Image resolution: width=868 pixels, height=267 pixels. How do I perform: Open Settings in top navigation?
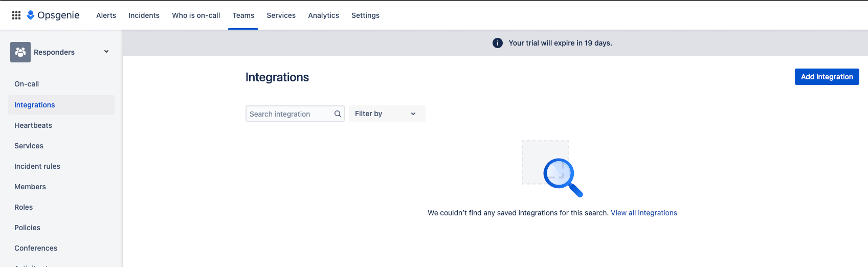click(x=365, y=15)
